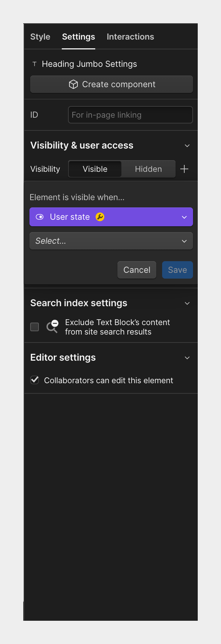Click the plus icon to add a visibility condition
Screen dimensions: 221x644
pyautogui.click(x=184, y=169)
